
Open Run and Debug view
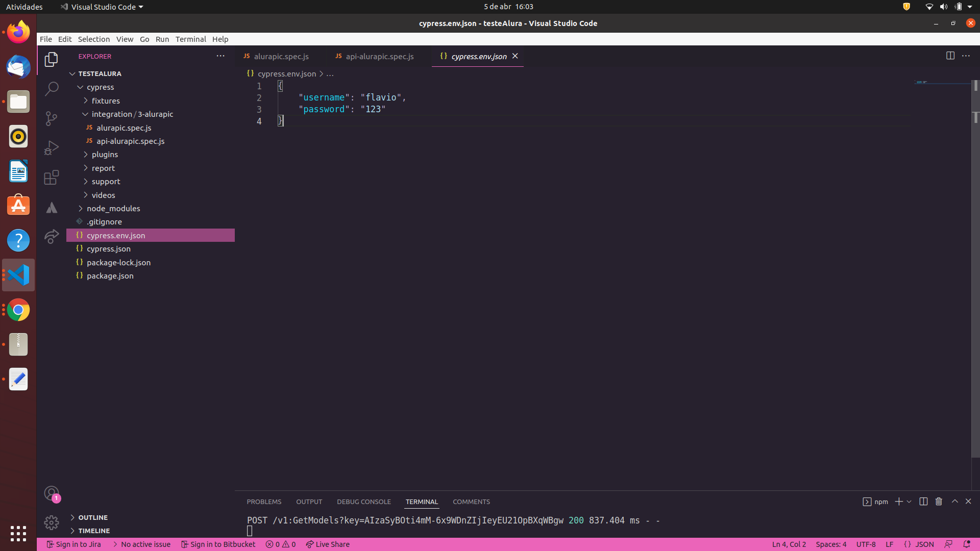point(51,148)
